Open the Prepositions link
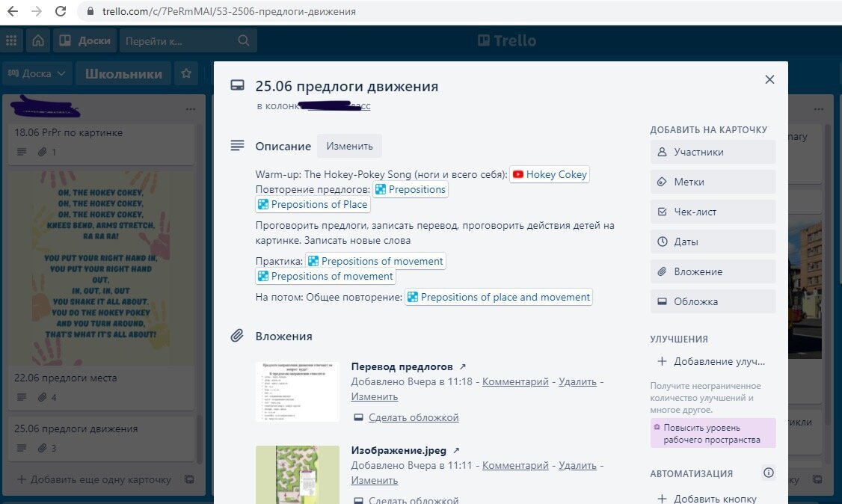 [411, 189]
